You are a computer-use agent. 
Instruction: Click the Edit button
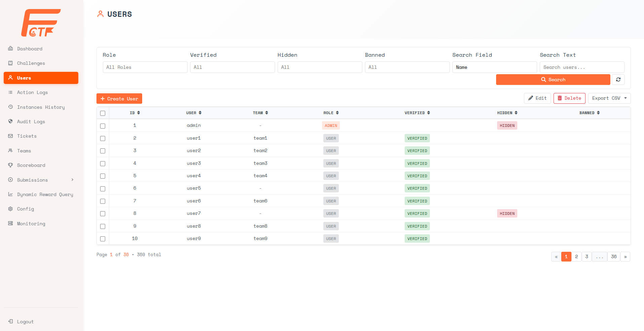click(537, 98)
